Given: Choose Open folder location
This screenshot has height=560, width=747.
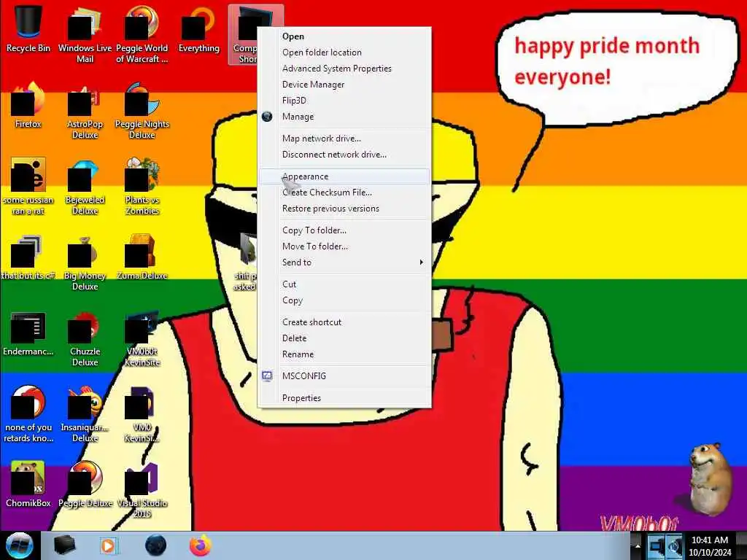Looking at the screenshot, I should (344, 52).
